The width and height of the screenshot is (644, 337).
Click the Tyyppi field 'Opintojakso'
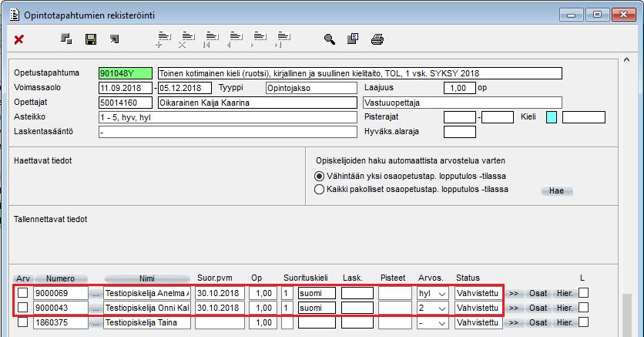point(311,88)
